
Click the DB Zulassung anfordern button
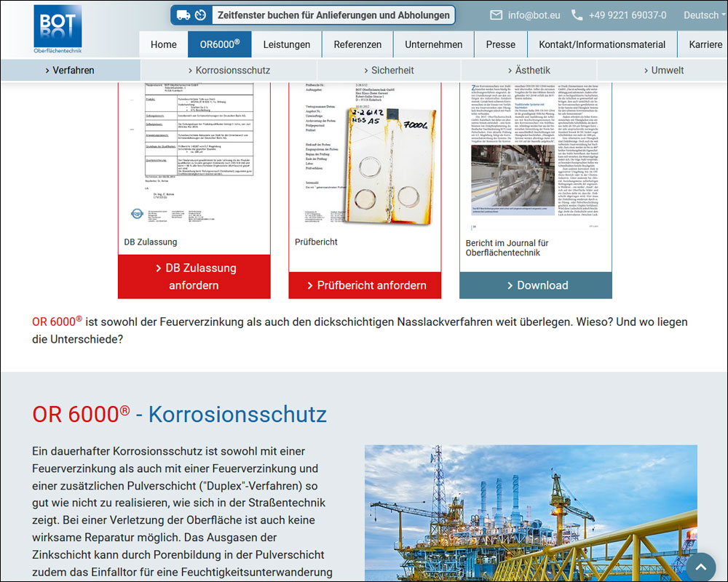point(194,276)
